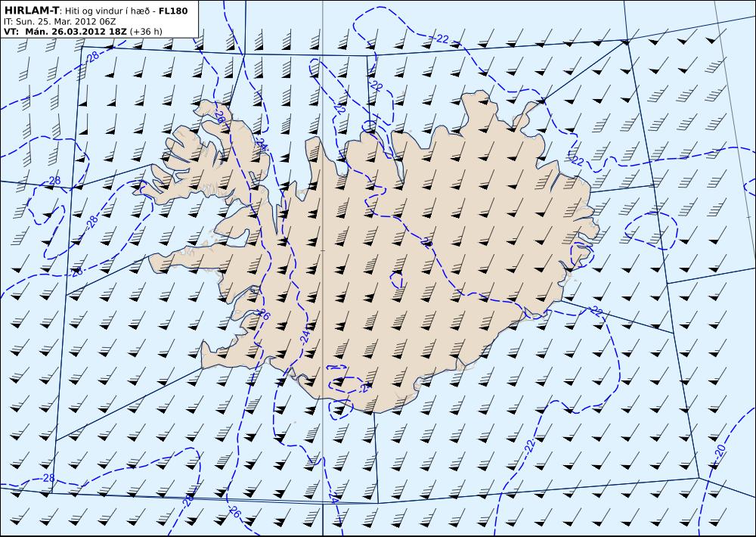Click the valid time 'Mán. 26.03.2012 18Z'
756x537 pixels.
76,32
